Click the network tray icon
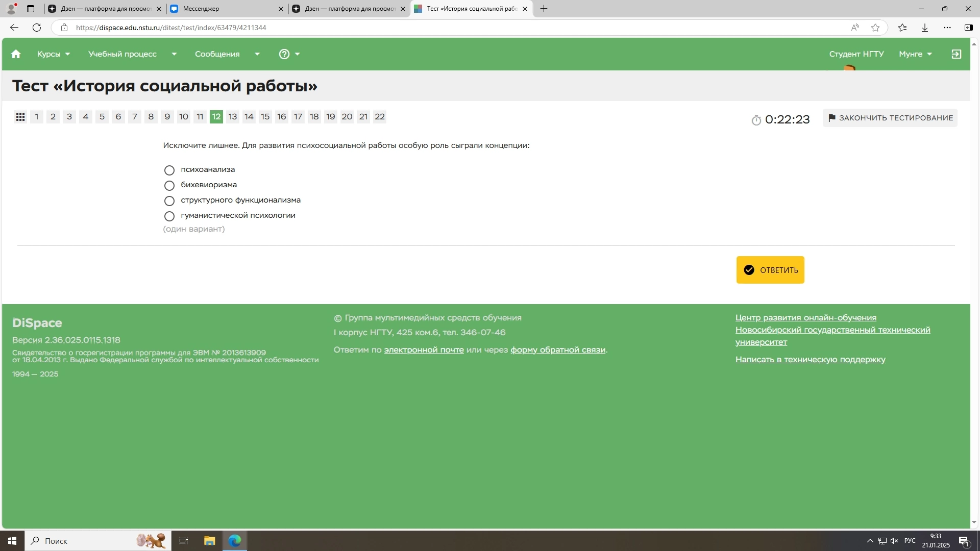Screen dimensions: 980x551 coord(882,541)
